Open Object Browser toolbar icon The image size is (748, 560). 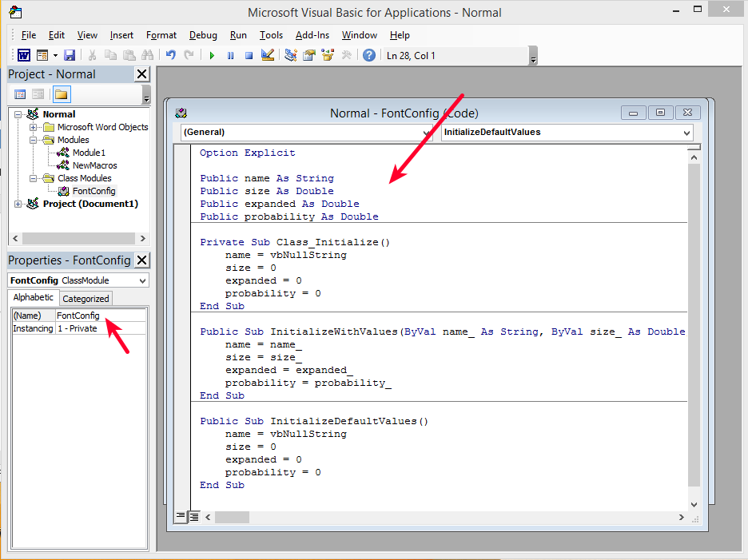(x=328, y=55)
